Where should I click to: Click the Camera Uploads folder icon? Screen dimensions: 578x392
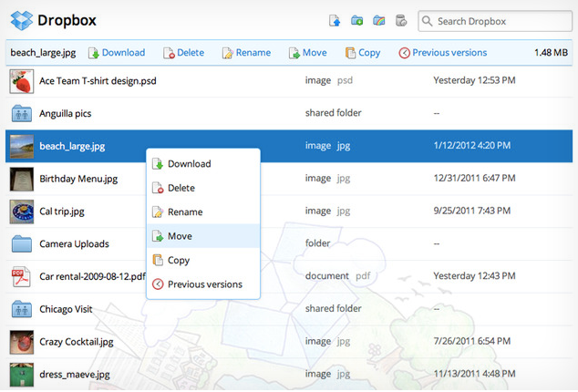coord(22,244)
